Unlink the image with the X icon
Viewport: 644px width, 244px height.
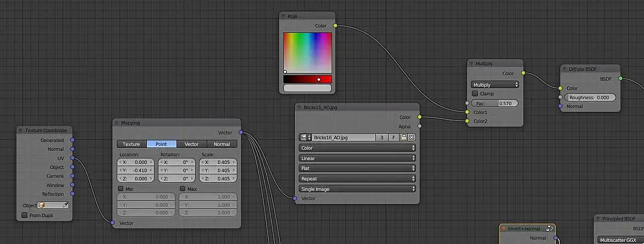pyautogui.click(x=412, y=137)
